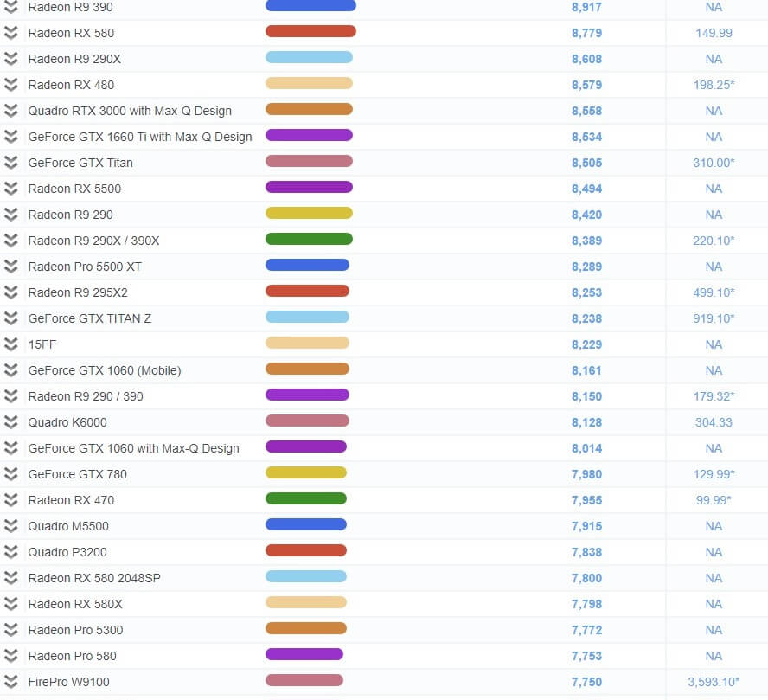Expand the Quadro K6000 row chevron
The width and height of the screenshot is (768, 700).
(x=10, y=422)
